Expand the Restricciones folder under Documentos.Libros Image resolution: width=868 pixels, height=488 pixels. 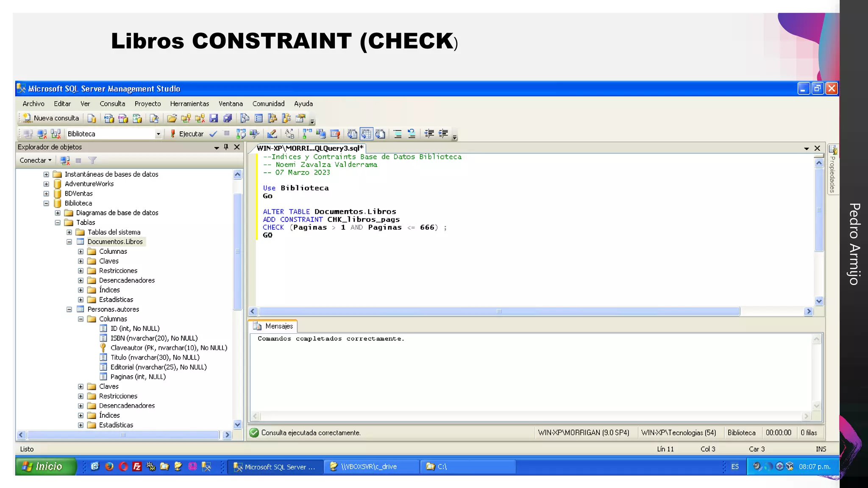(x=81, y=271)
